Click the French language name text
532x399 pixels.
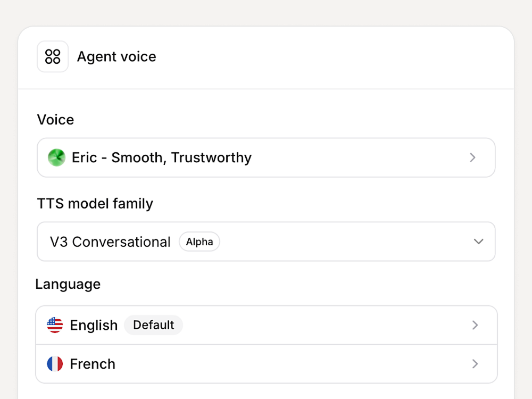pyautogui.click(x=93, y=364)
